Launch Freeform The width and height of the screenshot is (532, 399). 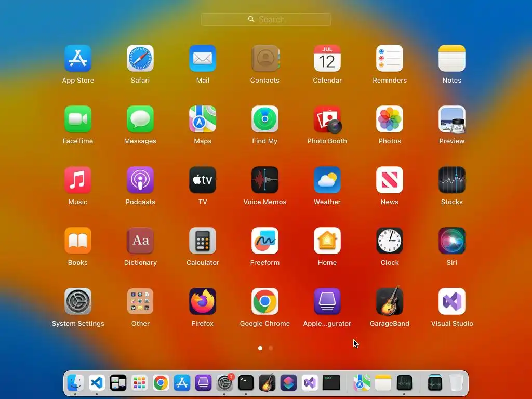265,241
